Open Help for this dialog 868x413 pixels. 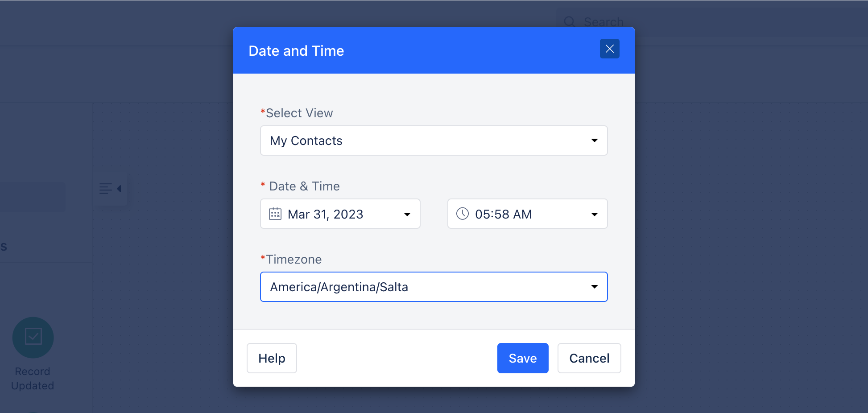click(272, 358)
